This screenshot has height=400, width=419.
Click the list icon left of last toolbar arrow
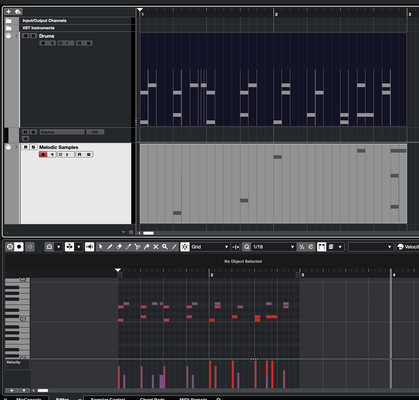click(331, 247)
